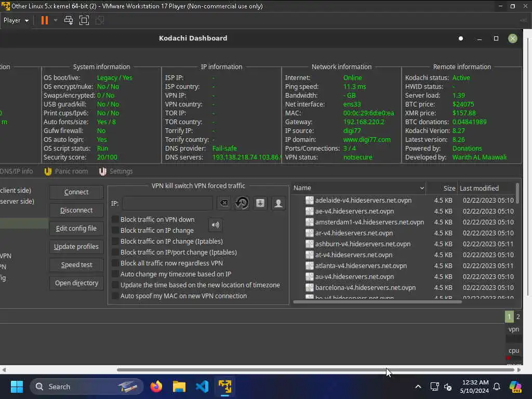
Task: Open the Settings tab
Action: (116, 171)
